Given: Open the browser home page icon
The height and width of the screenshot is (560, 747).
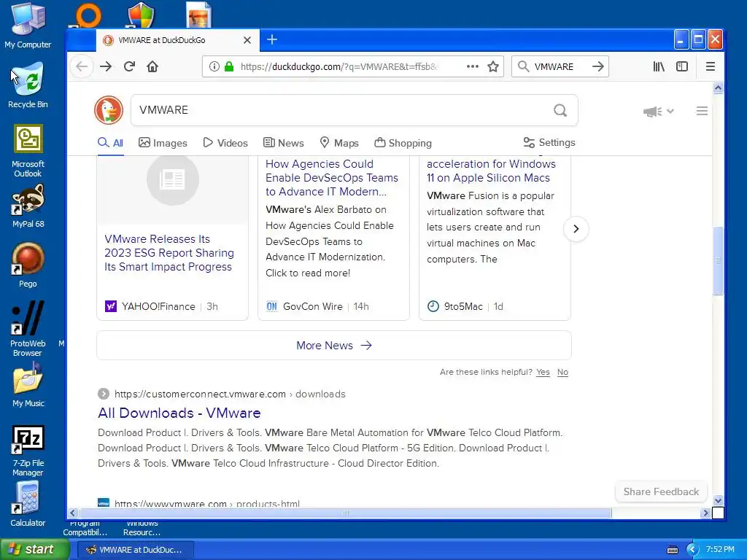Looking at the screenshot, I should point(152,66).
